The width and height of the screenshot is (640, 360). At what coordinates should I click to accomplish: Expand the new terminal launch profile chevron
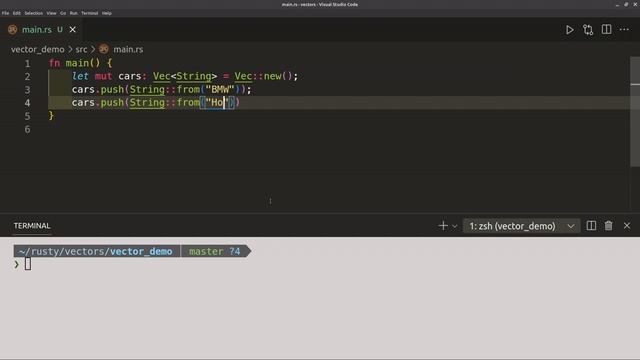(x=454, y=226)
